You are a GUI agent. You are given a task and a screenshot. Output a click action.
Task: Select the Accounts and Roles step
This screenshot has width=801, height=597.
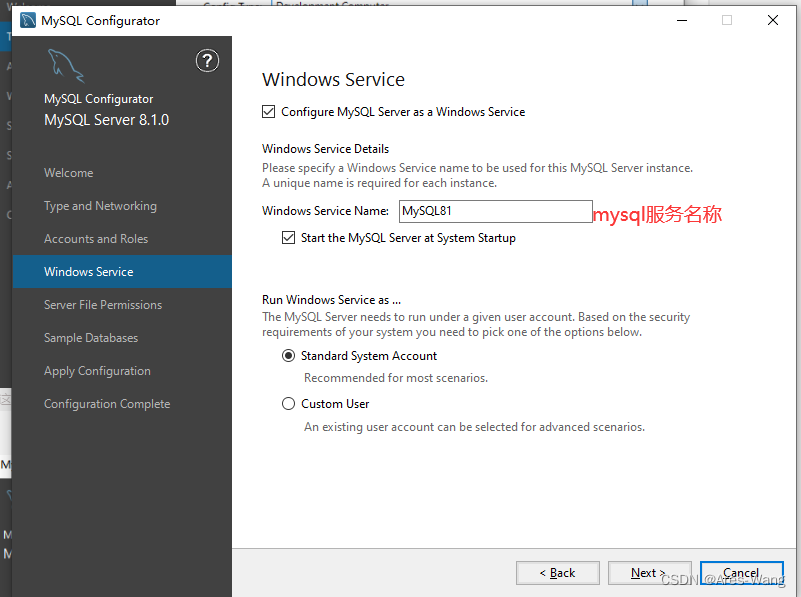pos(98,238)
